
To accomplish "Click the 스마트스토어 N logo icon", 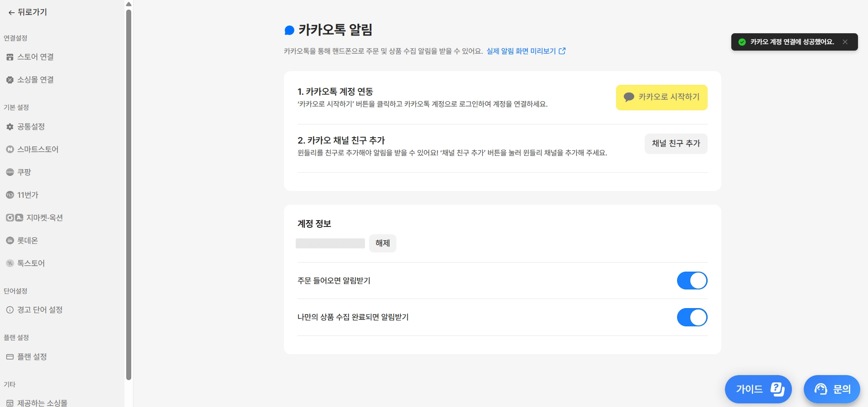I will 10,149.
